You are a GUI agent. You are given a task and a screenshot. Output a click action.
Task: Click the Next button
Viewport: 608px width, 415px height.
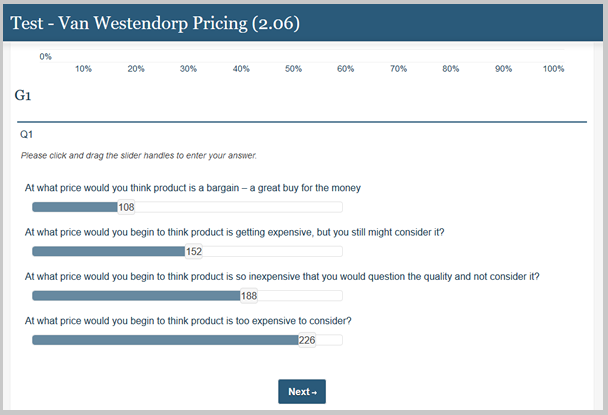(301, 392)
